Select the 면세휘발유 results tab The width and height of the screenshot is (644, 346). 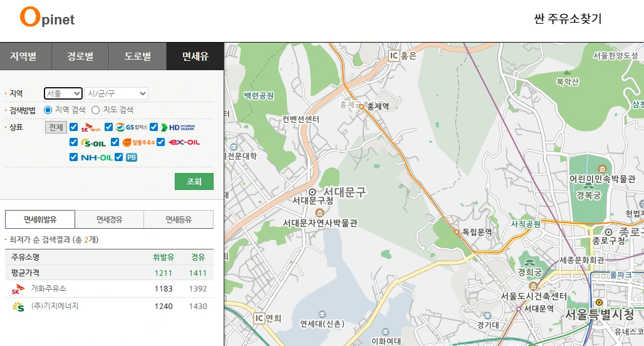[x=40, y=219]
